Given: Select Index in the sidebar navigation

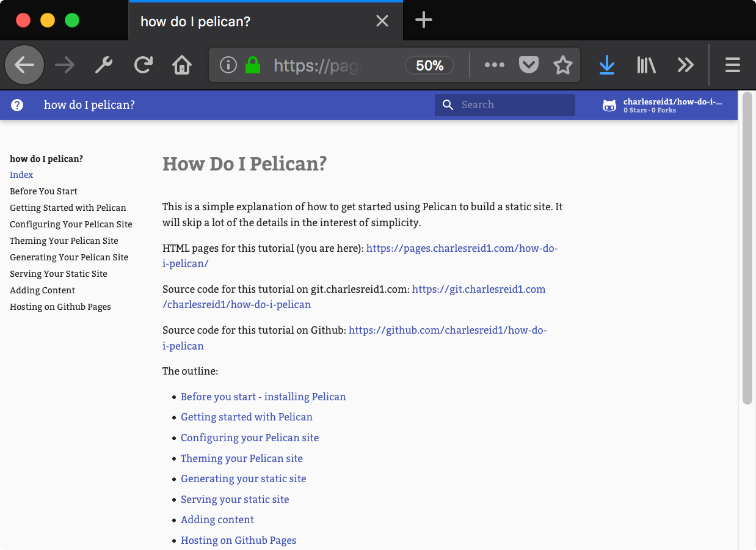Looking at the screenshot, I should click(x=21, y=175).
